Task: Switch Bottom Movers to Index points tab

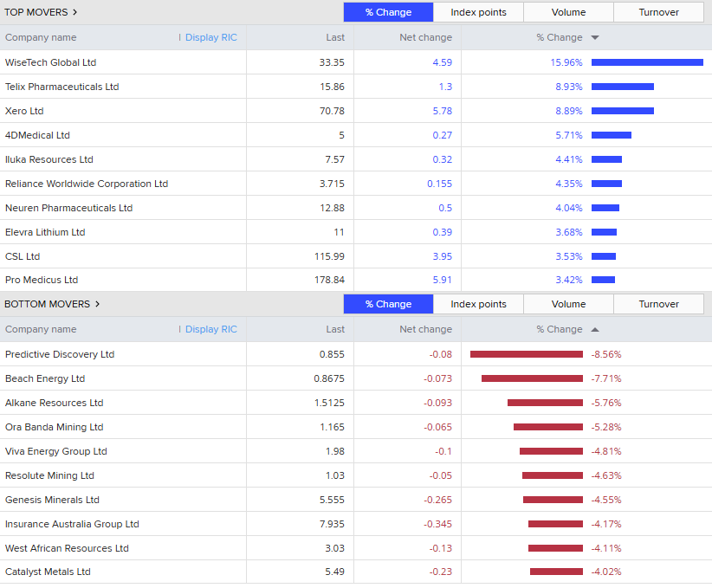Action: click(478, 304)
